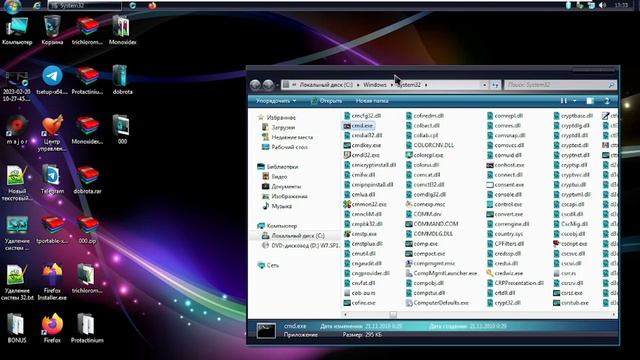
Task: Open Explorer help question mark icon
Action: point(607,101)
